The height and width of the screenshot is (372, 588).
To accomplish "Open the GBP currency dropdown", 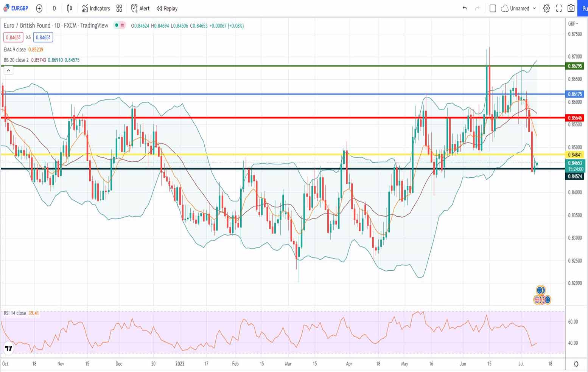I will tap(573, 24).
